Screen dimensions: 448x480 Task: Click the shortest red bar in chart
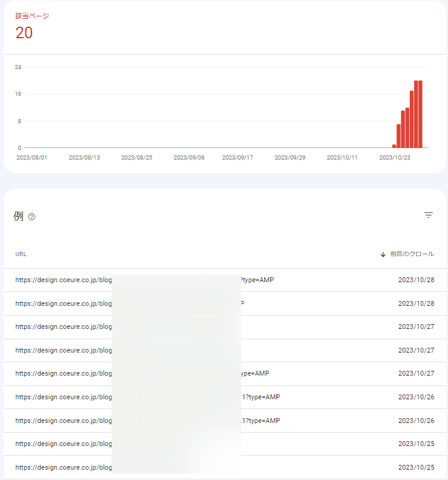(394, 146)
